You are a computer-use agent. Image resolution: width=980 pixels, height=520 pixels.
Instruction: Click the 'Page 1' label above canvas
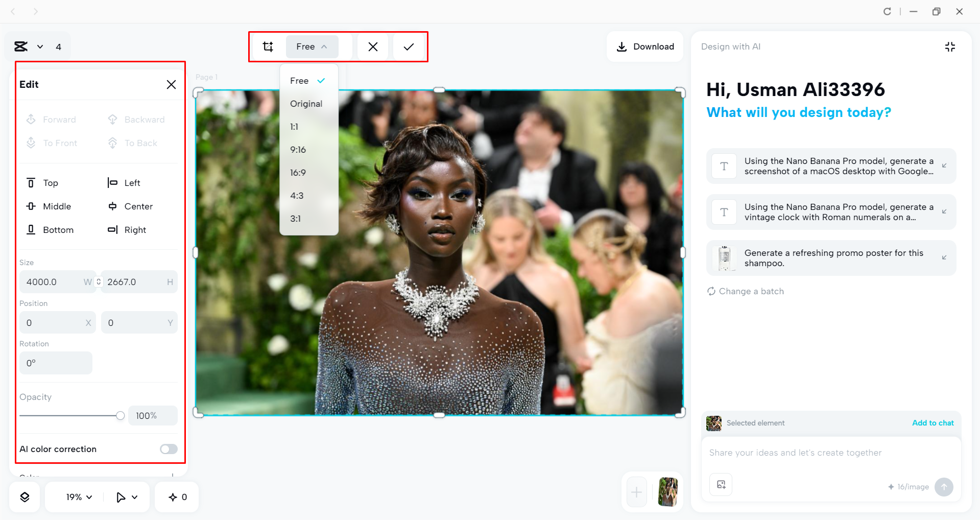[x=207, y=77]
